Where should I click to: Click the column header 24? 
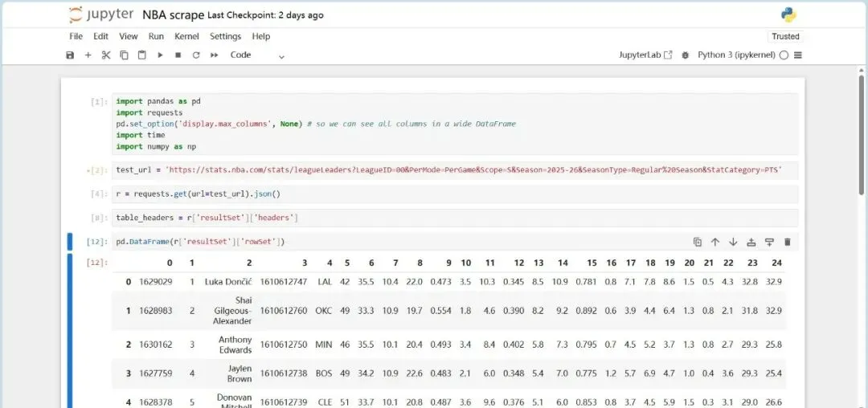tap(776, 263)
